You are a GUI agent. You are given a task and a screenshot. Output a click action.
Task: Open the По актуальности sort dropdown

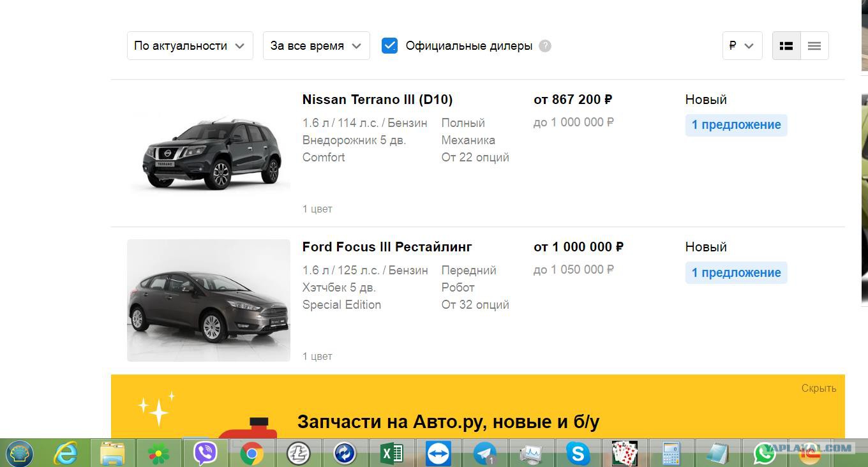(x=190, y=46)
